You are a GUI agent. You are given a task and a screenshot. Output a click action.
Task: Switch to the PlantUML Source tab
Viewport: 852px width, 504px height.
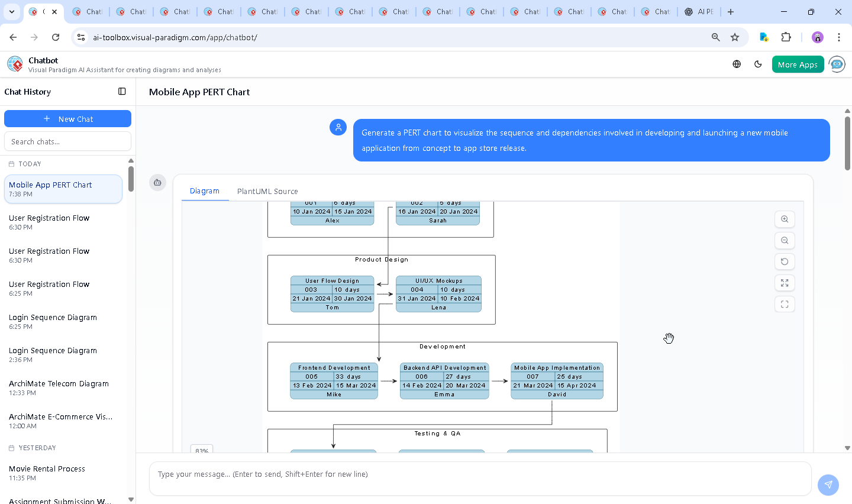[x=267, y=191]
